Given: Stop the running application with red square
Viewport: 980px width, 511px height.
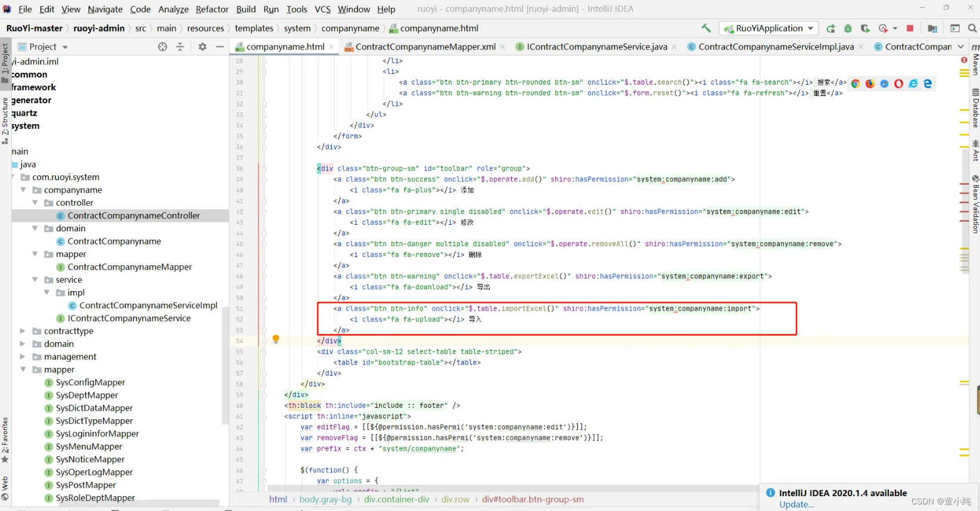Looking at the screenshot, I should 910,29.
